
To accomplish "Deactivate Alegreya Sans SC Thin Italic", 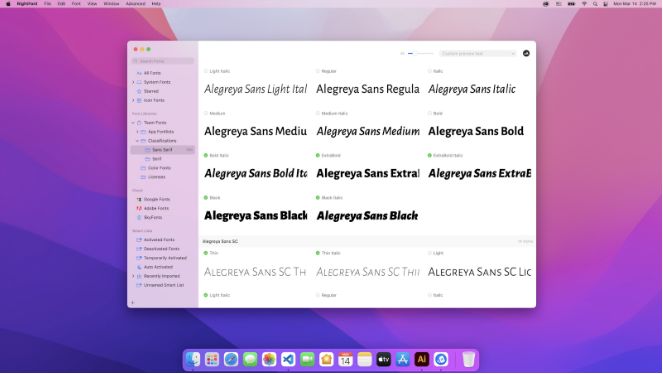I will point(318,253).
